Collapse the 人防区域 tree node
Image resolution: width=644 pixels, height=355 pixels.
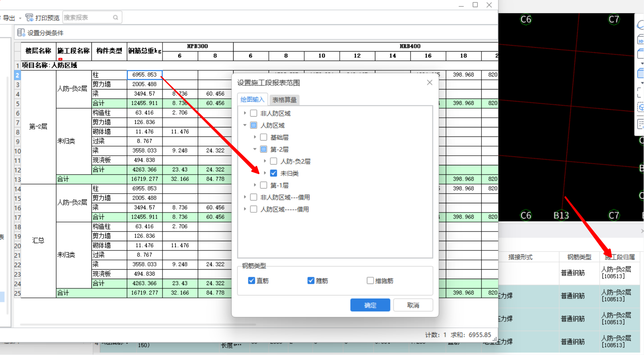[245, 125]
